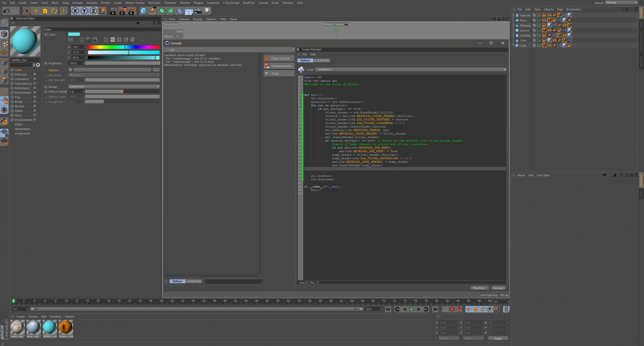
Task: Select the flower_c4d material thumbnail
Action: tap(66, 328)
